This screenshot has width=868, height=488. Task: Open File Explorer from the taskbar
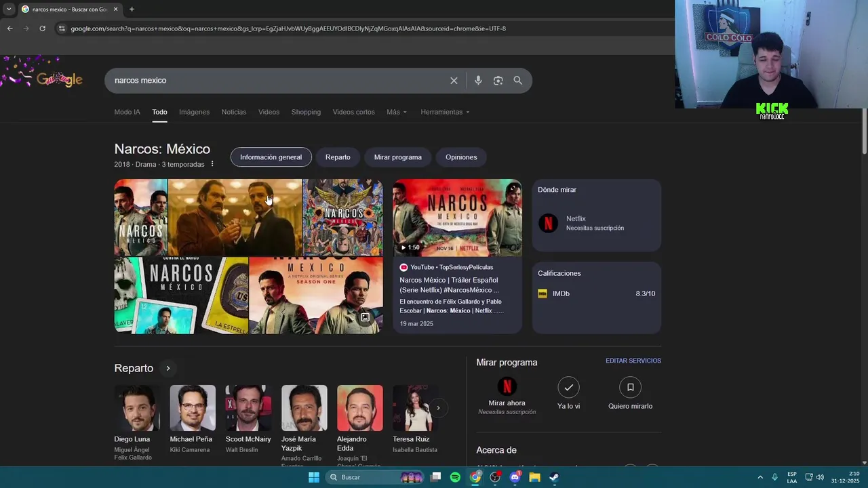[534, 477]
